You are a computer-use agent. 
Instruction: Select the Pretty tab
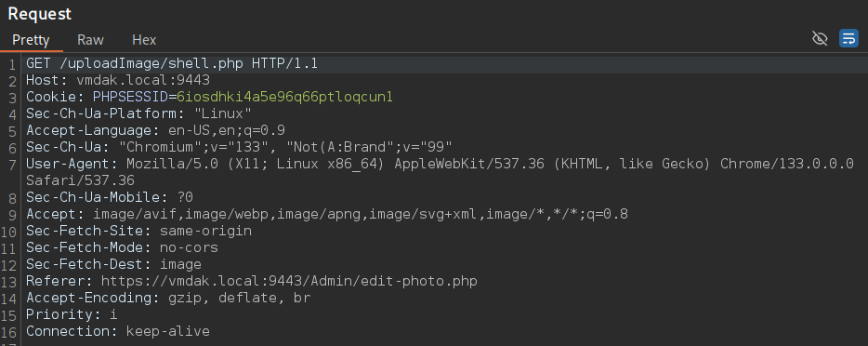point(31,40)
